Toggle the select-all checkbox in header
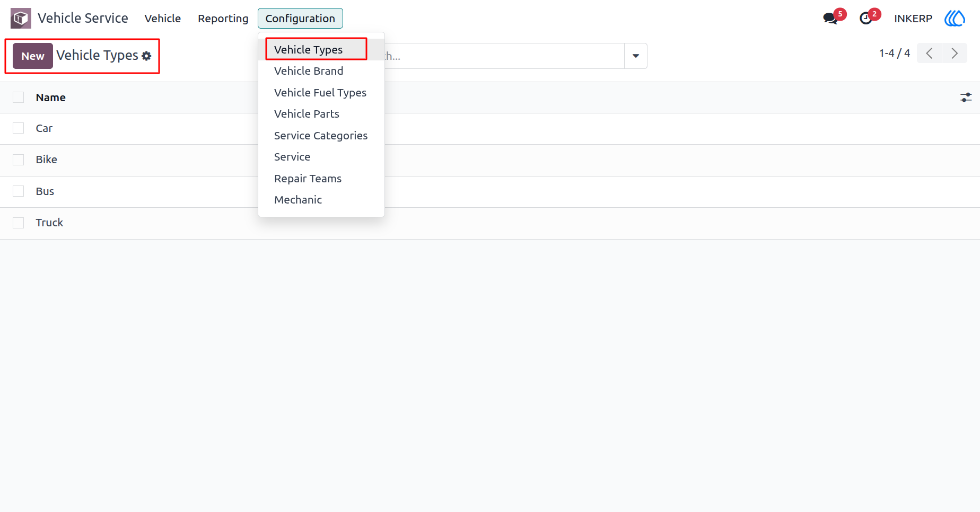Image resolution: width=980 pixels, height=512 pixels. tap(19, 98)
